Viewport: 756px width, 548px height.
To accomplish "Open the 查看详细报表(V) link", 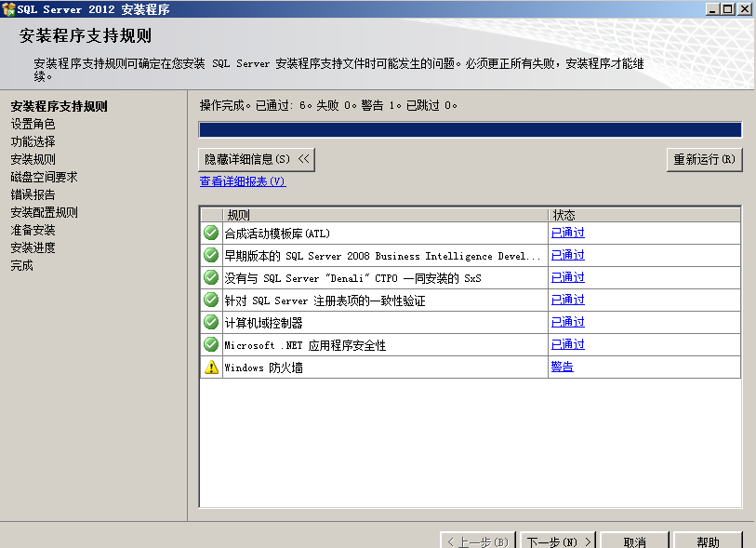I will coord(243,181).
